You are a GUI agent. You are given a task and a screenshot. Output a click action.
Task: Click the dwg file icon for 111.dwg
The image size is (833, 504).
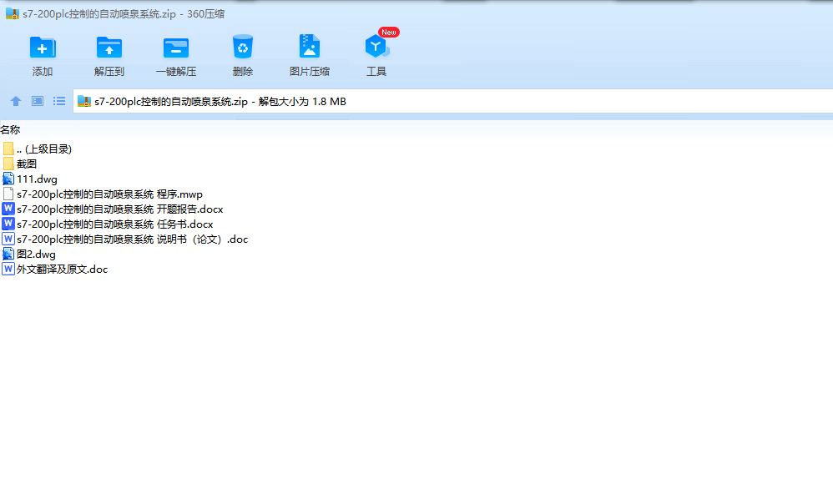[x=8, y=179]
